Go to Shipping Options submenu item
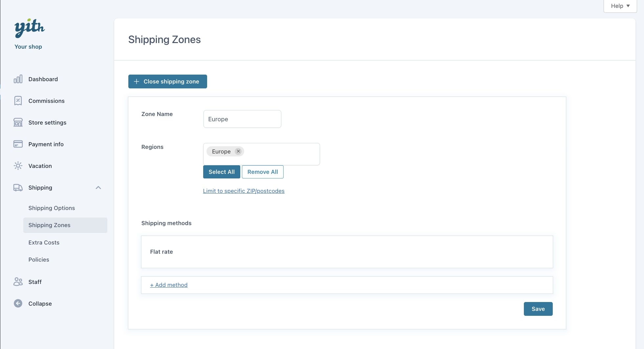Screen dimensions: 644x349 pos(52,208)
